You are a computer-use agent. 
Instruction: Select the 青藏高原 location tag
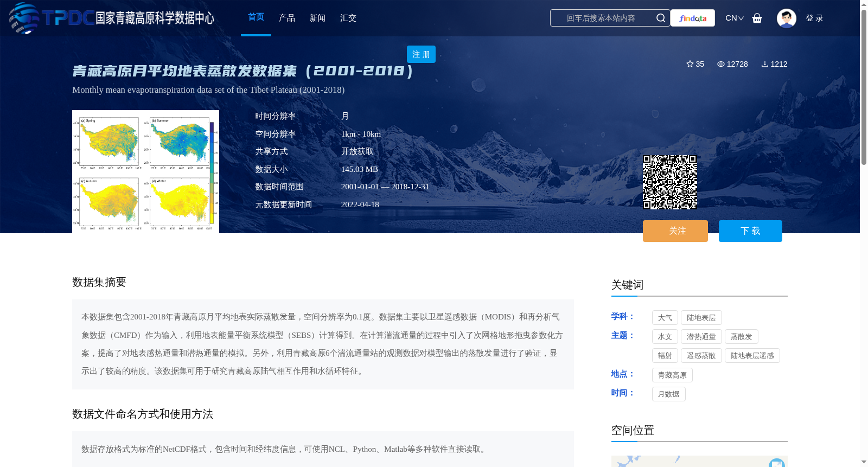(x=672, y=375)
